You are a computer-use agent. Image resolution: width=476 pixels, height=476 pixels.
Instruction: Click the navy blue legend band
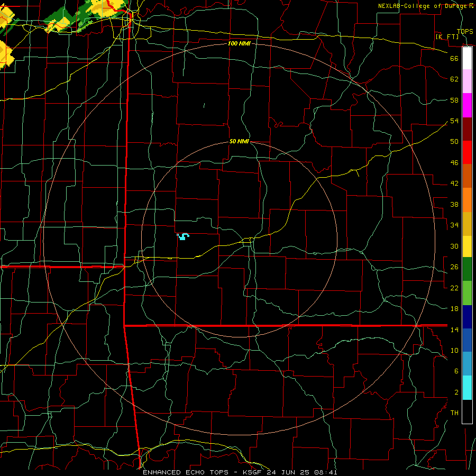pos(467,317)
